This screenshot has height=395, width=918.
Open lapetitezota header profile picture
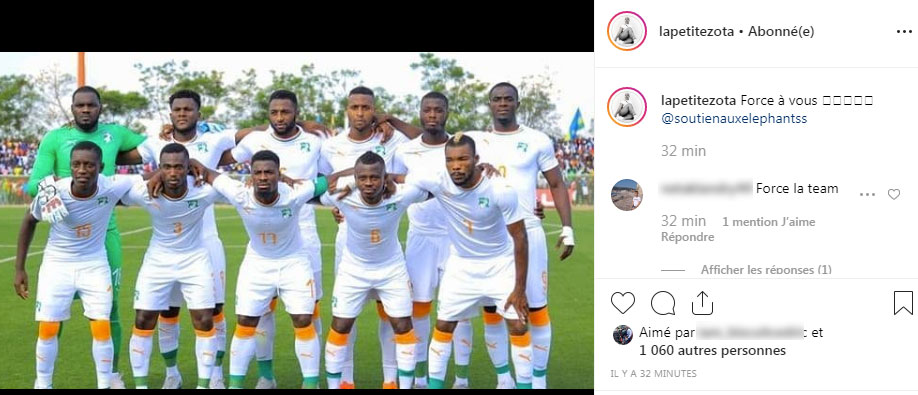click(626, 32)
